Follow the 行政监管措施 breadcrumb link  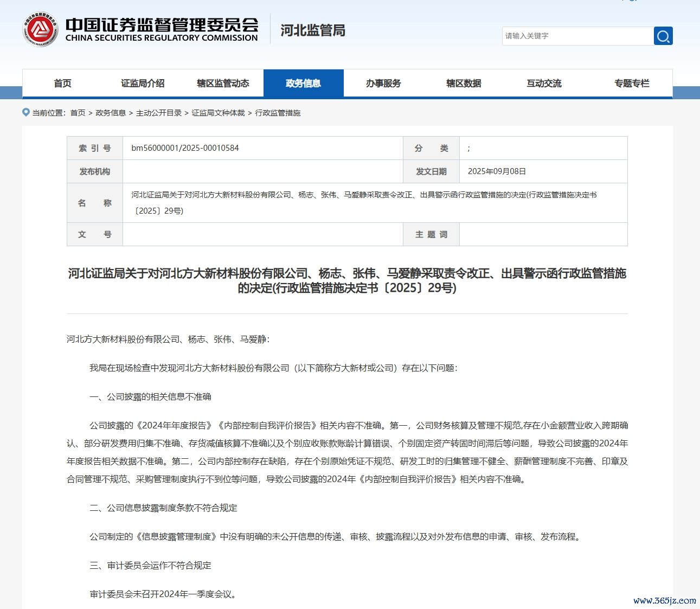coord(278,113)
